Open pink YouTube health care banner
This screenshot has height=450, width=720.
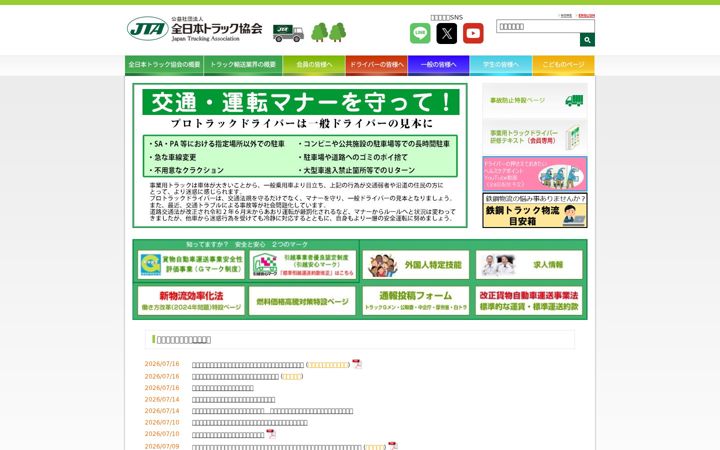(x=534, y=174)
